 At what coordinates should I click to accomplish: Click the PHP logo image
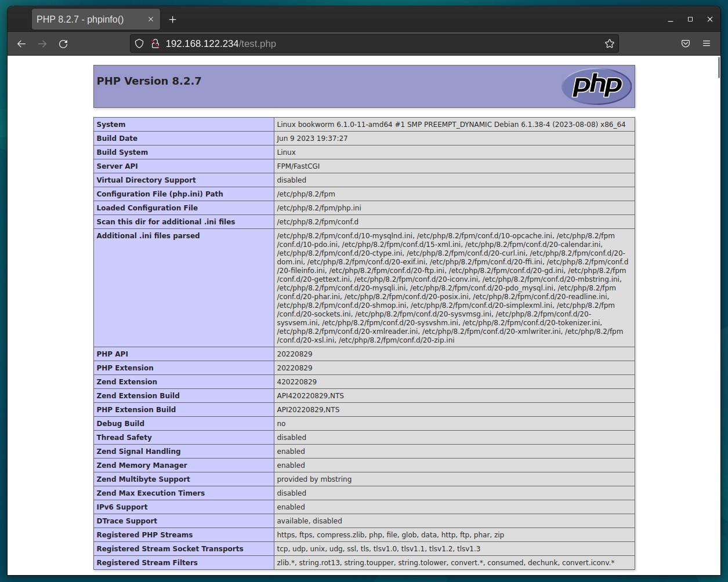(596, 86)
